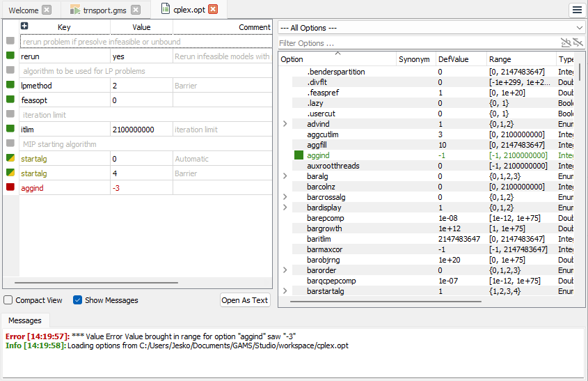Close the trnsport.gms tab

coord(135,10)
